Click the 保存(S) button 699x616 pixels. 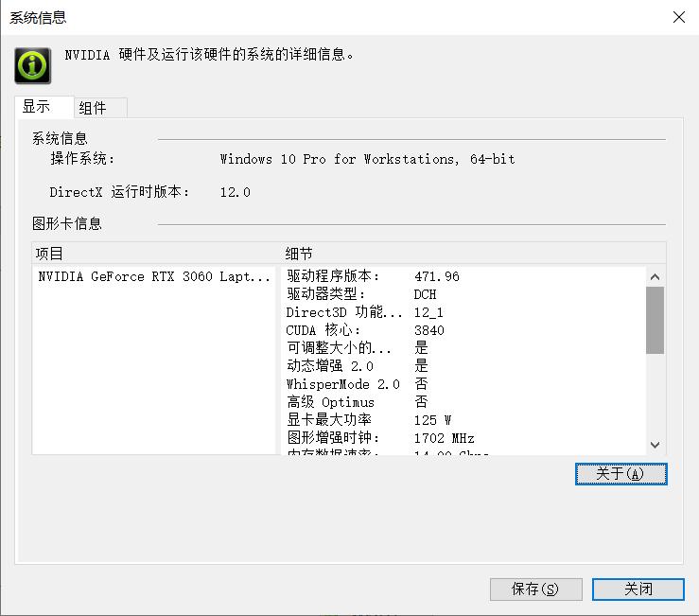[536, 590]
